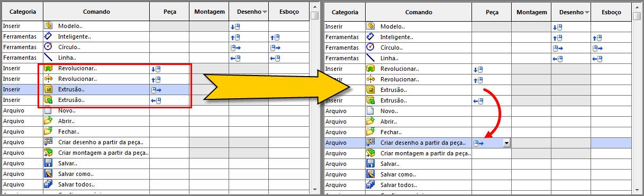Click Esboço header in right table
This screenshot has height=196, width=644.
[x=611, y=12]
